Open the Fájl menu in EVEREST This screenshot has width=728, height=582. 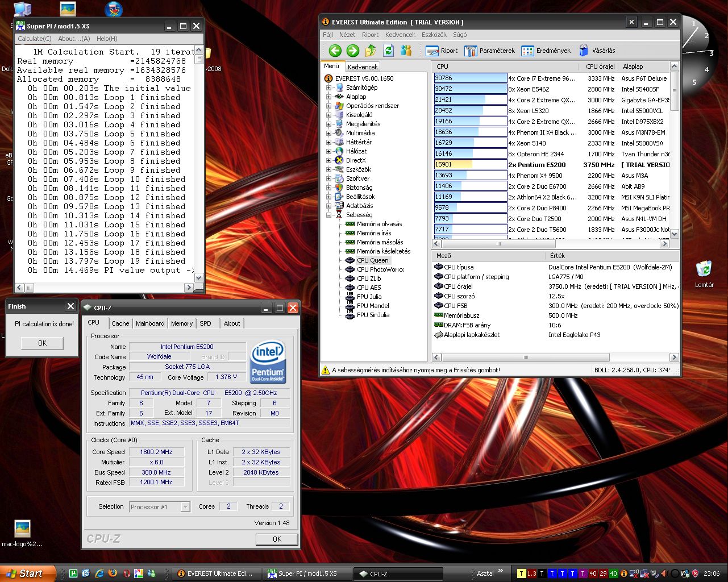click(328, 35)
